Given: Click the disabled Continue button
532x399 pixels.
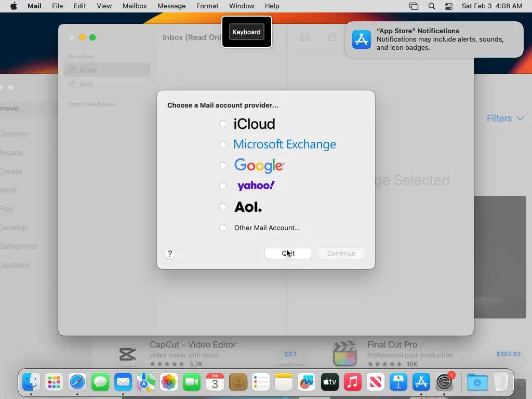Looking at the screenshot, I should (x=341, y=254).
